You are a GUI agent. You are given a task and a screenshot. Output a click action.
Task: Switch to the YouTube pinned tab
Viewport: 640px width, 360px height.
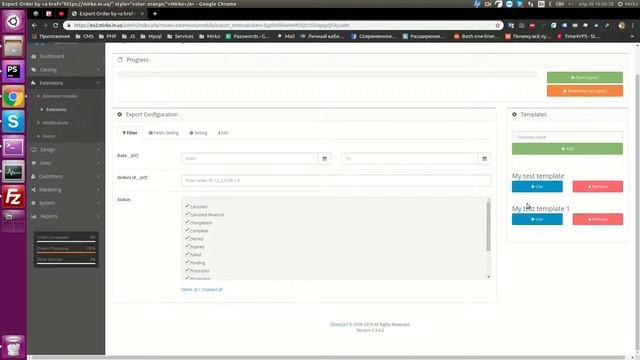point(61,14)
